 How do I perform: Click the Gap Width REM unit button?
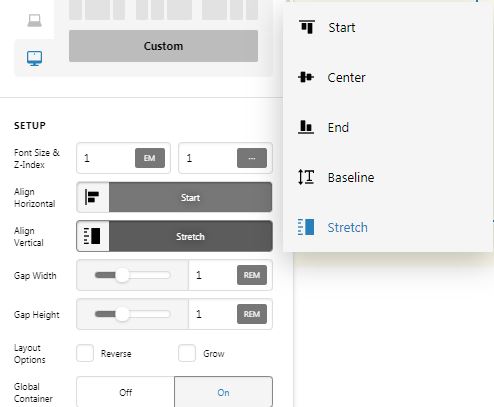[x=252, y=275]
